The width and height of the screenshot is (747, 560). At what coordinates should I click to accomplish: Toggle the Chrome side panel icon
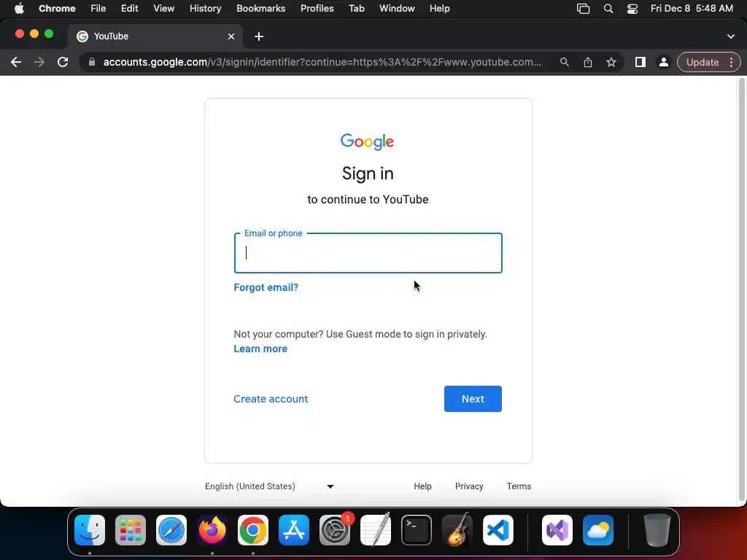point(640,63)
